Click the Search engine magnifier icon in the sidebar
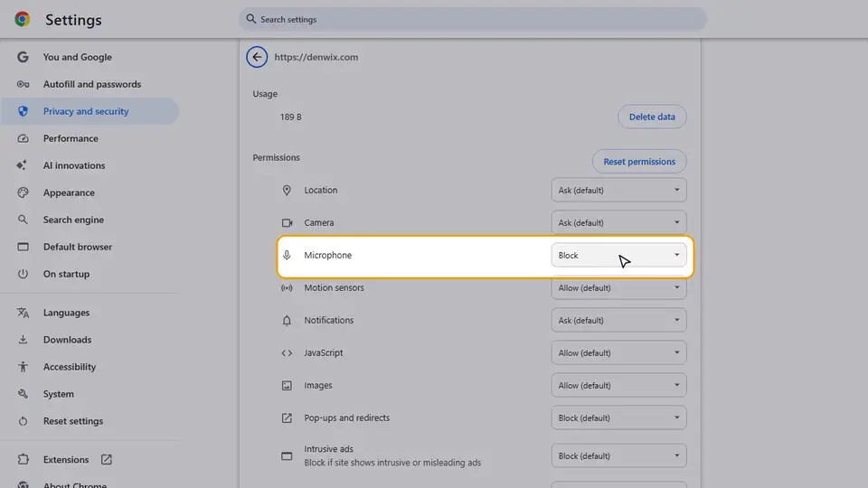Image resolution: width=868 pixels, height=488 pixels. 23,220
